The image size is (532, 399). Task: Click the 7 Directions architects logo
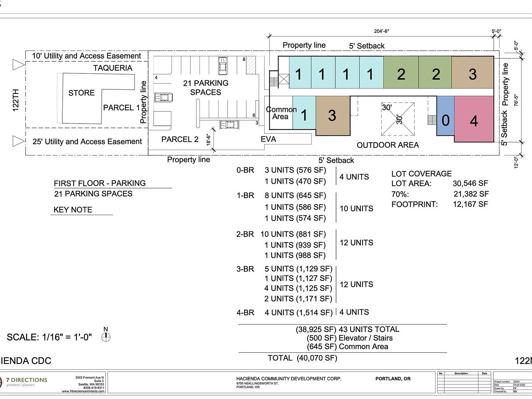click(x=24, y=382)
